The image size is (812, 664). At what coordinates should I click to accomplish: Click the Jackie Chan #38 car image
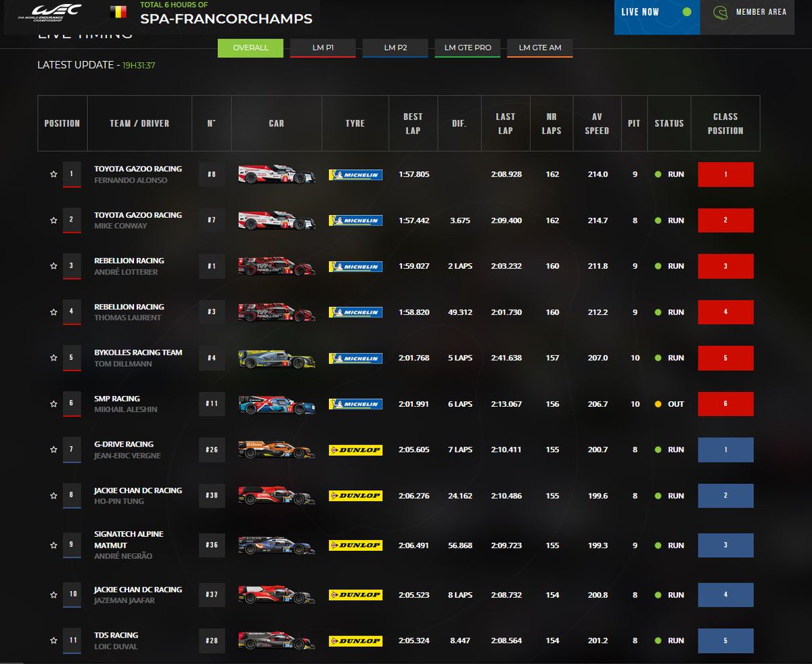point(277,495)
